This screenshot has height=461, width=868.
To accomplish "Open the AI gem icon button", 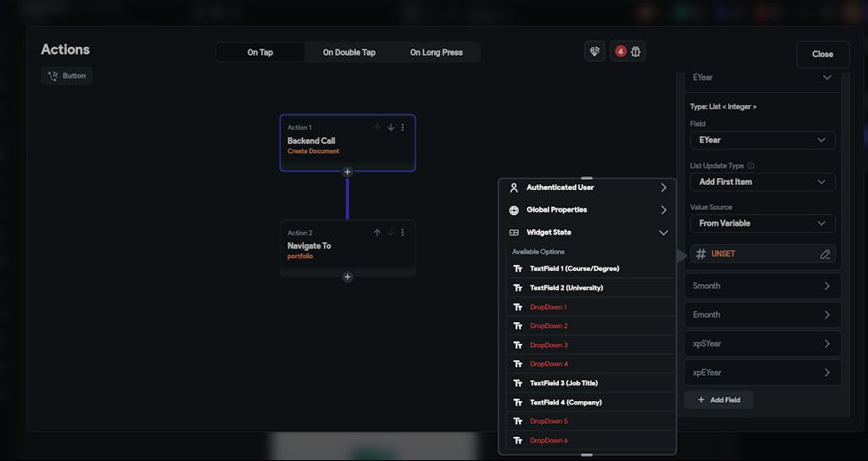I will [x=595, y=51].
